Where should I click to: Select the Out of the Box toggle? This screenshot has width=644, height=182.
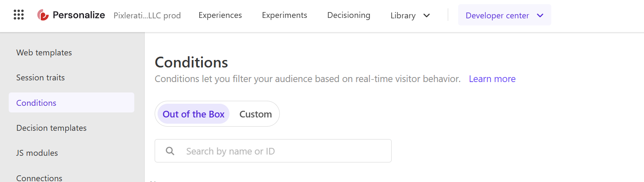(193, 114)
